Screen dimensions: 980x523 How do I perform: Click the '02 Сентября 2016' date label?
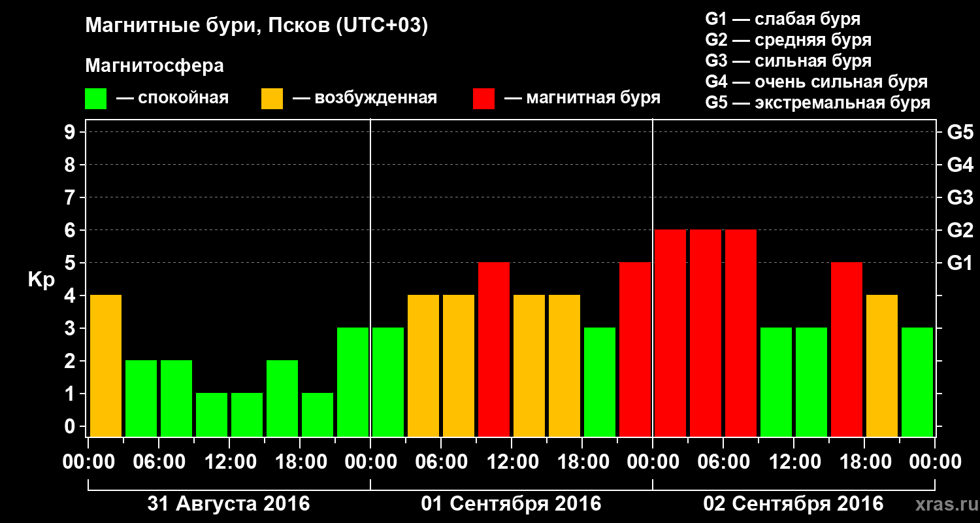pyautogui.click(x=793, y=504)
